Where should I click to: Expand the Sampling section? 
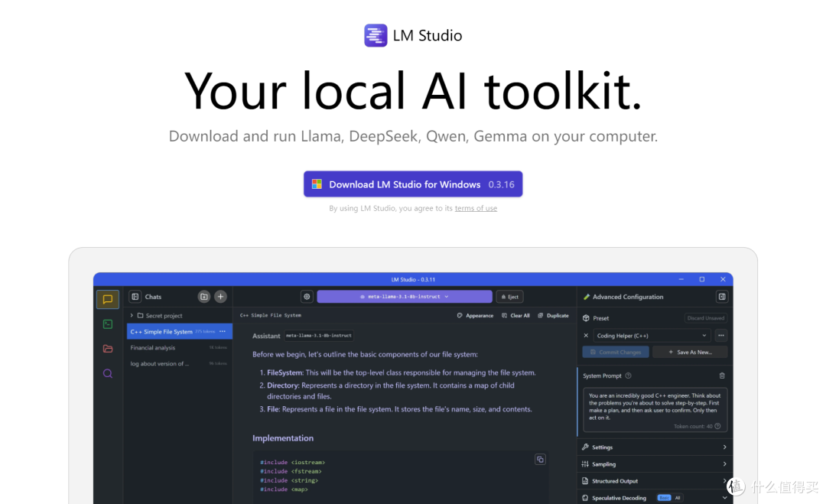pos(655,464)
